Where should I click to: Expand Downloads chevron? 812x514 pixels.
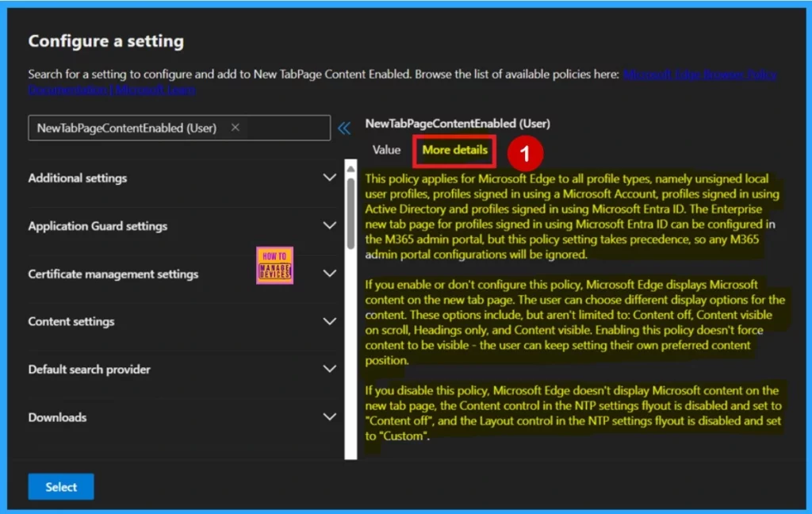point(329,416)
